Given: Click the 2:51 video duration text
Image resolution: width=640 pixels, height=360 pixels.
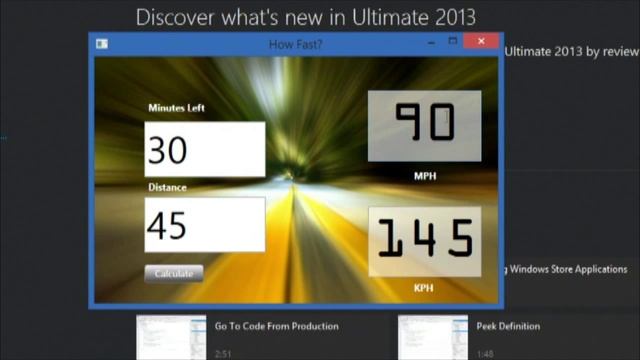Looking at the screenshot, I should [x=223, y=354].
